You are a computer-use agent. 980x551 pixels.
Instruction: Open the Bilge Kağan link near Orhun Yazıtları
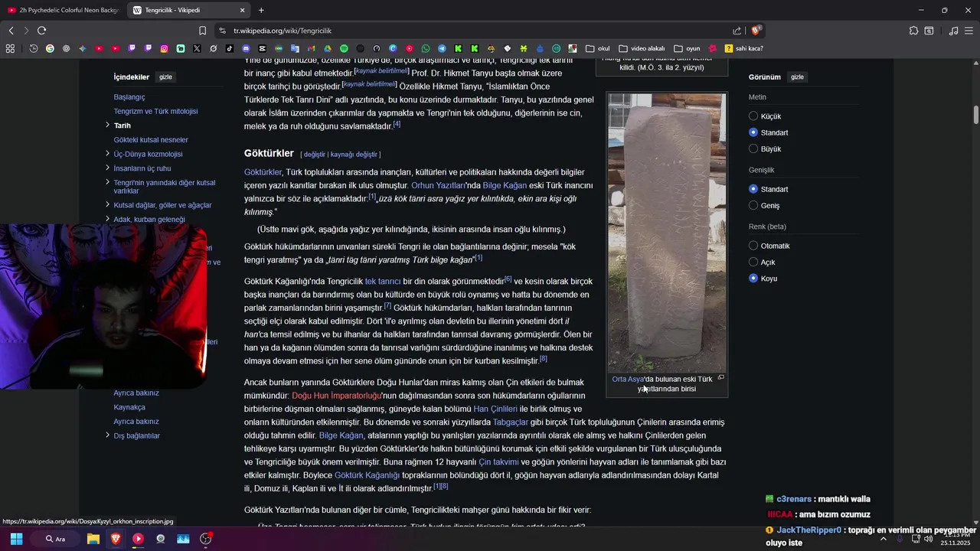coord(505,185)
